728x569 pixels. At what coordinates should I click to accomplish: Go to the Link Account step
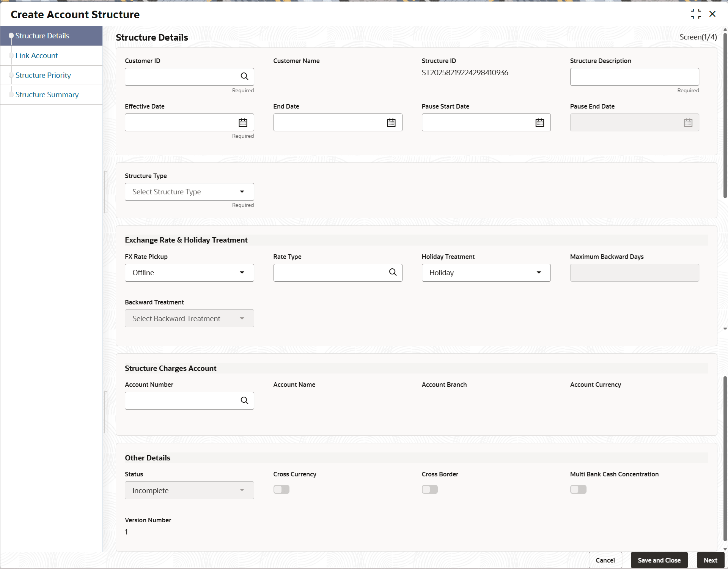click(x=51, y=55)
